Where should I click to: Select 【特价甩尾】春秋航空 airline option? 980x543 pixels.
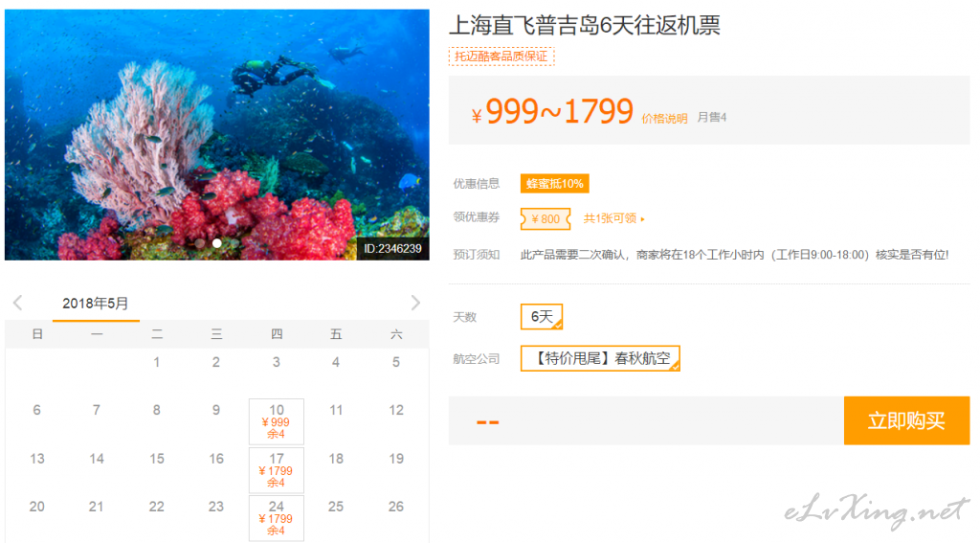point(600,358)
